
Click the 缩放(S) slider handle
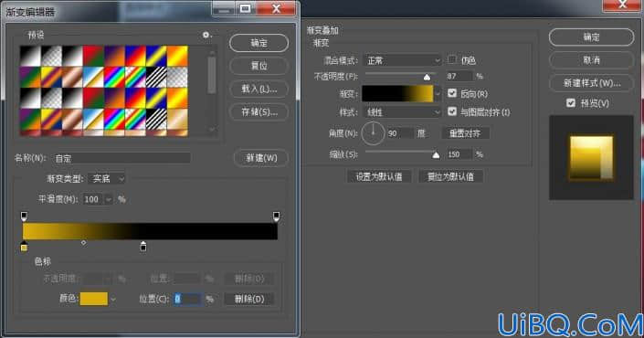click(436, 155)
